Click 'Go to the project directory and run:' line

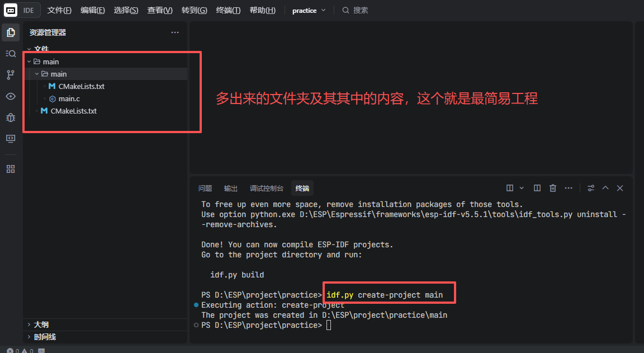(281, 255)
